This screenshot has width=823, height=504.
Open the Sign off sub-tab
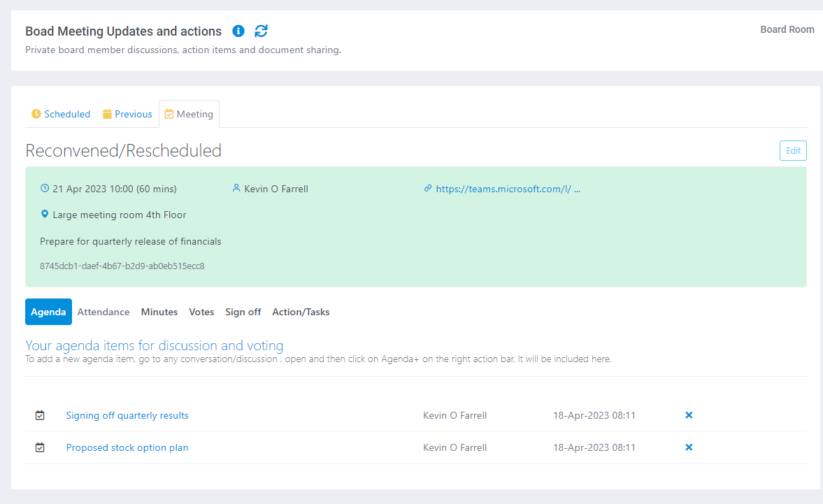(243, 312)
